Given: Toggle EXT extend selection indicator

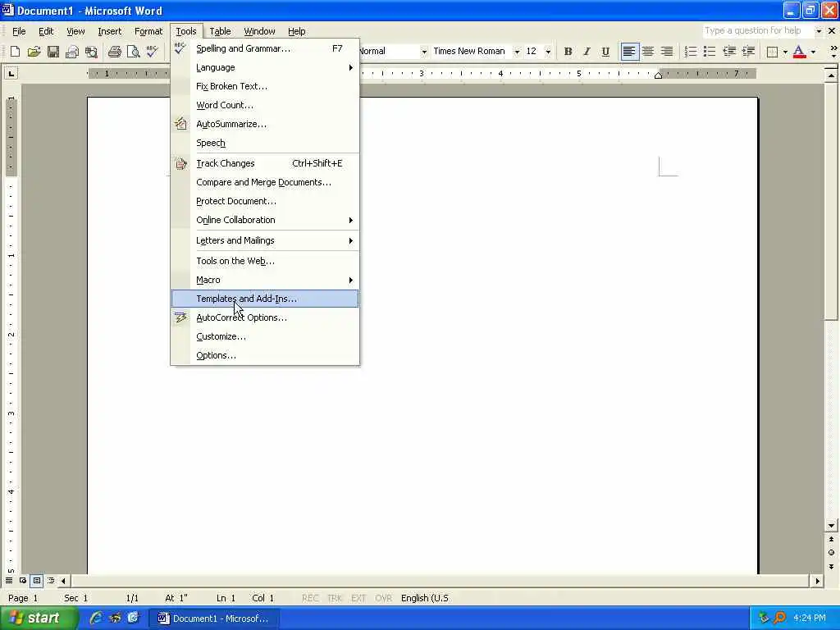Looking at the screenshot, I should 358,598.
